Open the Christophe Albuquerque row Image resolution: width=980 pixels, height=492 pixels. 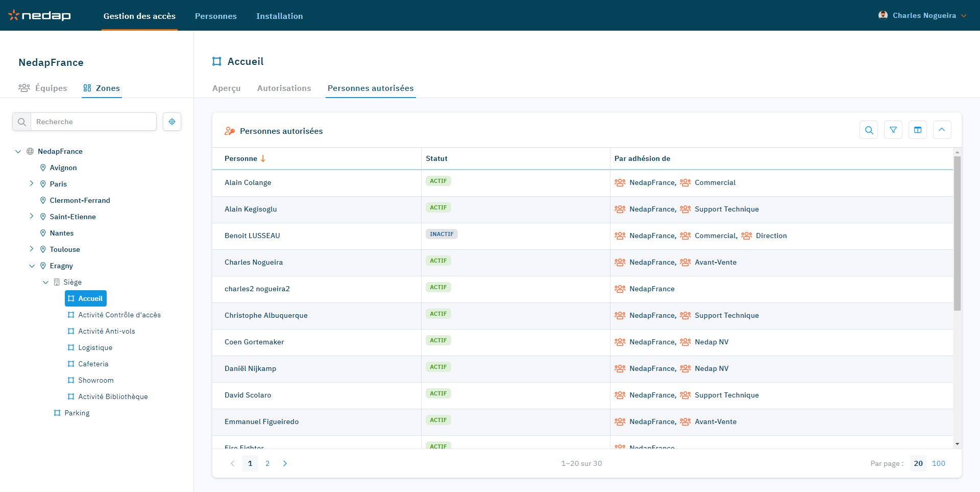pyautogui.click(x=582, y=316)
